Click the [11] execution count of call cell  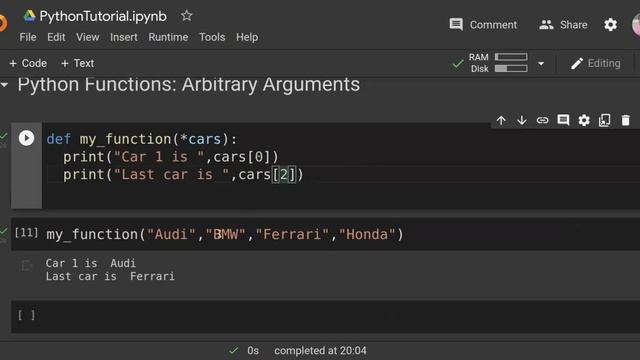point(27,233)
